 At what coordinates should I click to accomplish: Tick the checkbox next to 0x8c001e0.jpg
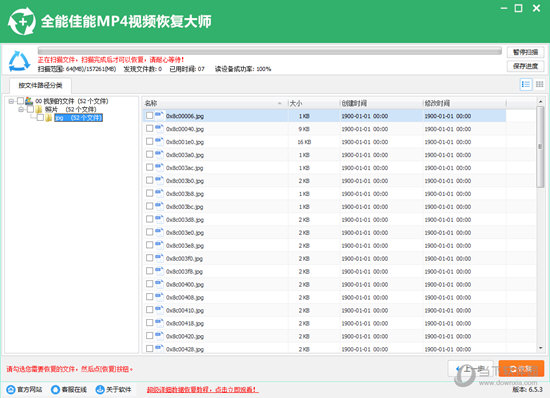pos(149,141)
